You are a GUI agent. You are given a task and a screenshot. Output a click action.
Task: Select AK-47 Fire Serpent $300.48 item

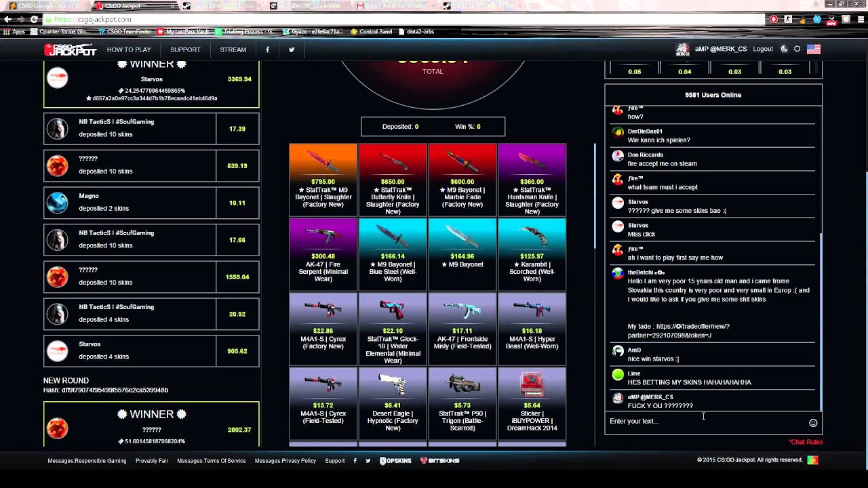click(323, 253)
